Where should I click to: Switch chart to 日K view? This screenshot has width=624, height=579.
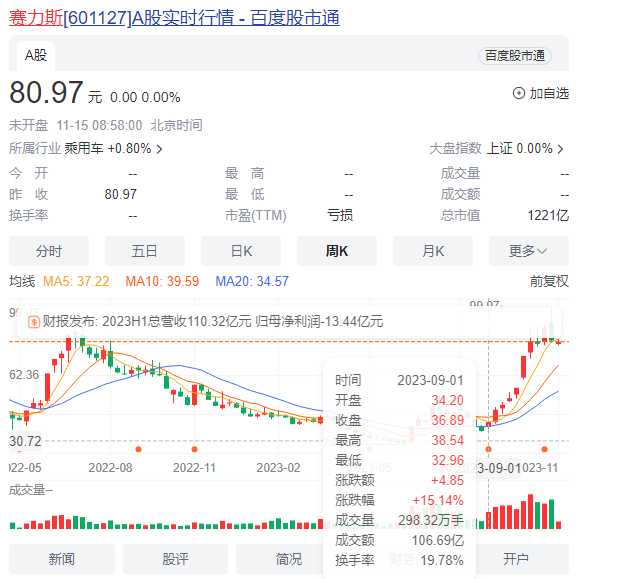click(241, 251)
